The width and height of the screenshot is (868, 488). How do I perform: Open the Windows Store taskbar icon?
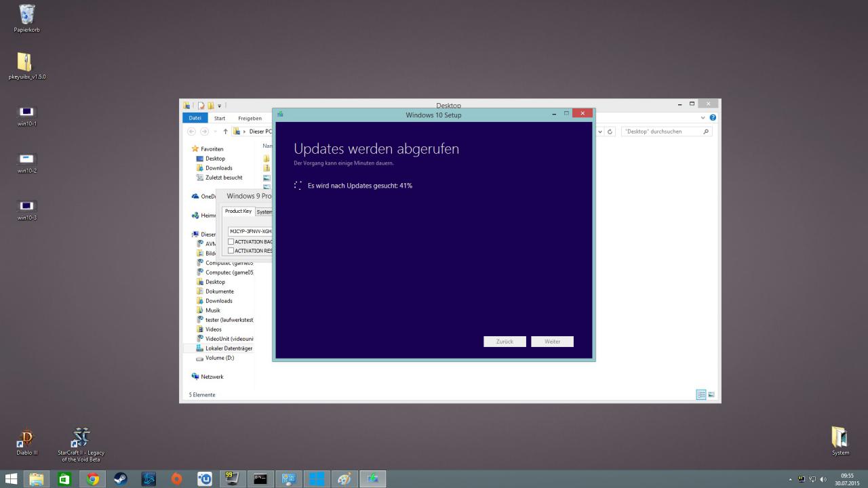tap(64, 479)
